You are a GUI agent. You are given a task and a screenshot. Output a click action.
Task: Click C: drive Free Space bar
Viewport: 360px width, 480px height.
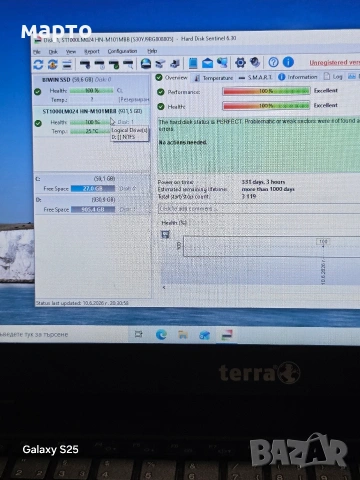pos(93,189)
